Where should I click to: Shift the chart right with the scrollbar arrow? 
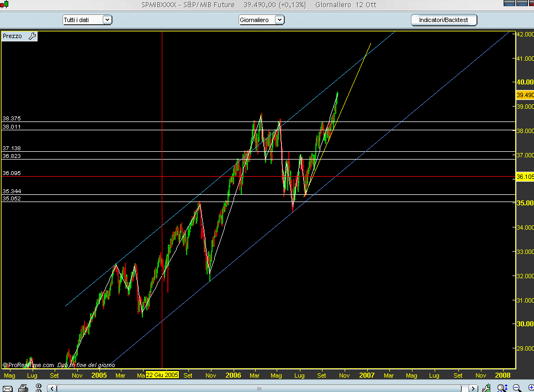coord(473,388)
